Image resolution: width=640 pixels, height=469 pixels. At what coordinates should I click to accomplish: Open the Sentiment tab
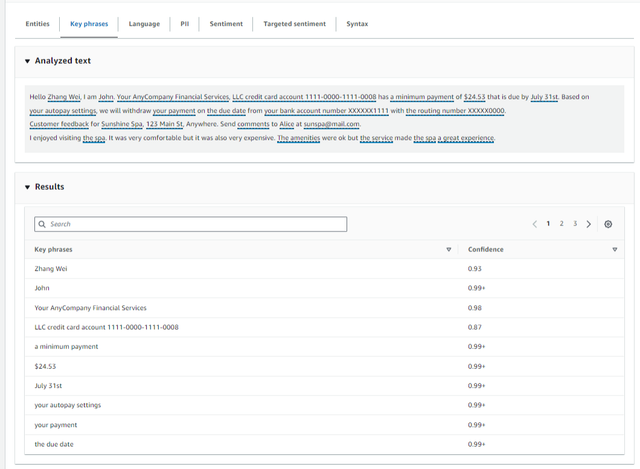(226, 23)
